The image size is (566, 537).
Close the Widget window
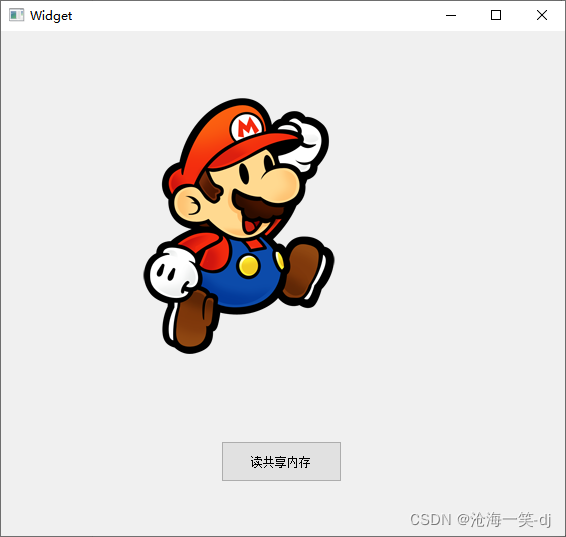coord(542,16)
